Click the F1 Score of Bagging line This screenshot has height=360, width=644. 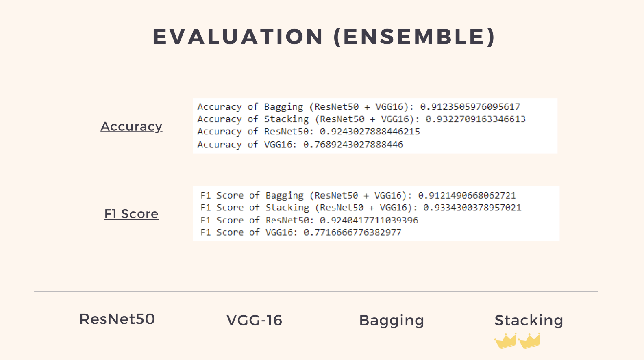coord(358,195)
